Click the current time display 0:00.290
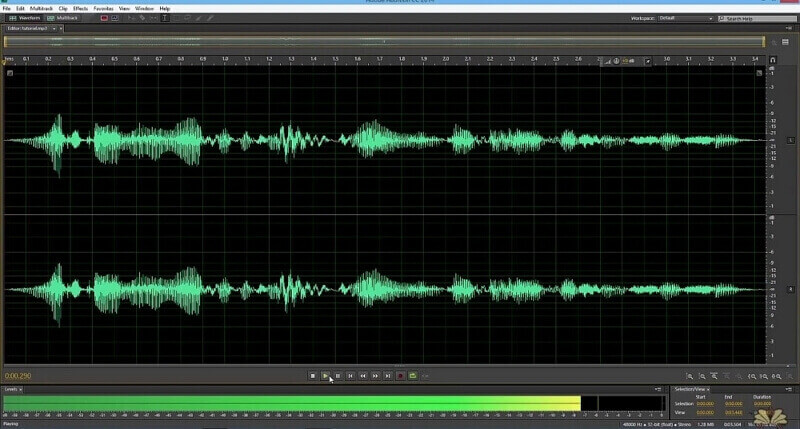The height and width of the screenshot is (429, 800). pos(18,376)
